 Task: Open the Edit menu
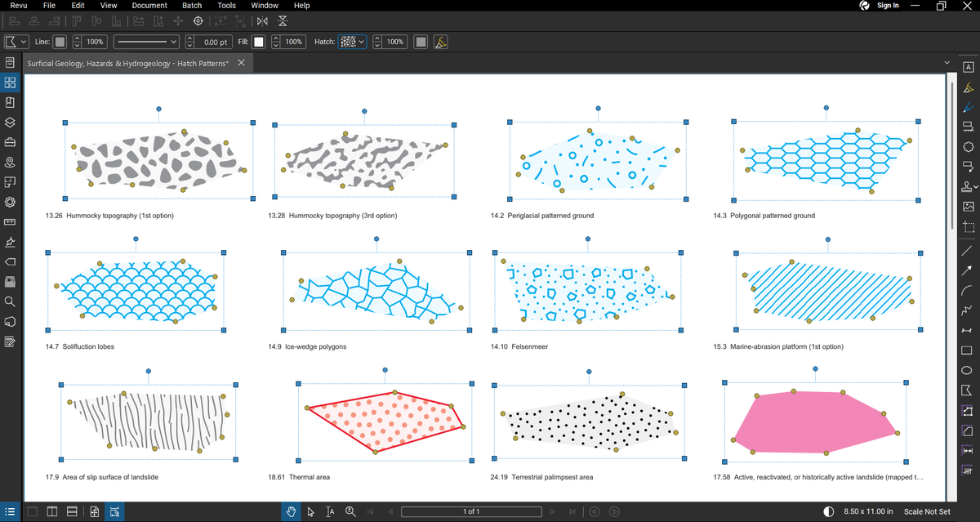[x=78, y=6]
